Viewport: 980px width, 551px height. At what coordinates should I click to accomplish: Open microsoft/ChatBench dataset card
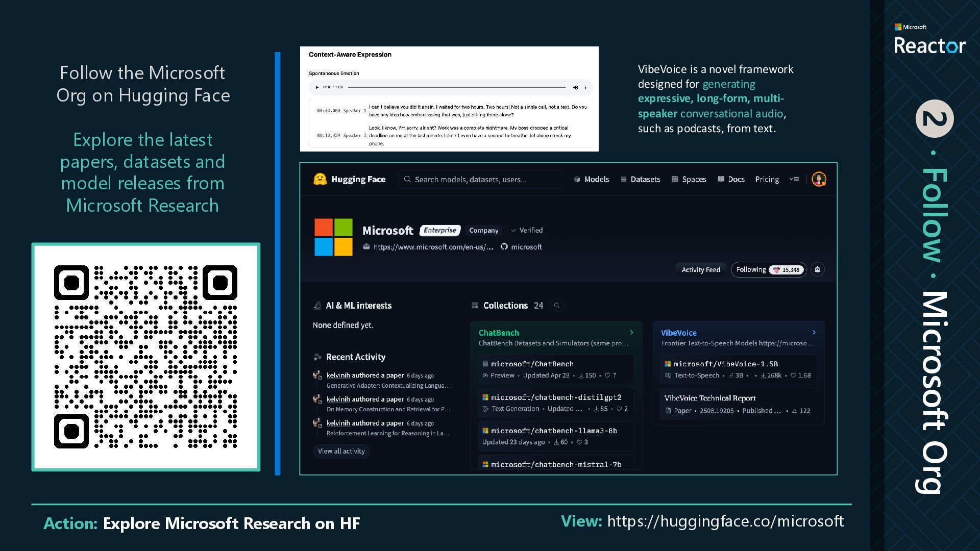point(556,369)
